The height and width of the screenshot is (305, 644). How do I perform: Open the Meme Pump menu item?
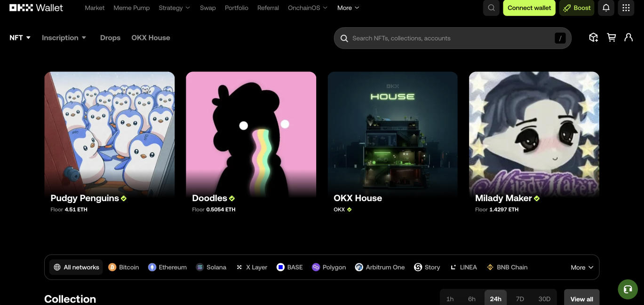coord(132,8)
